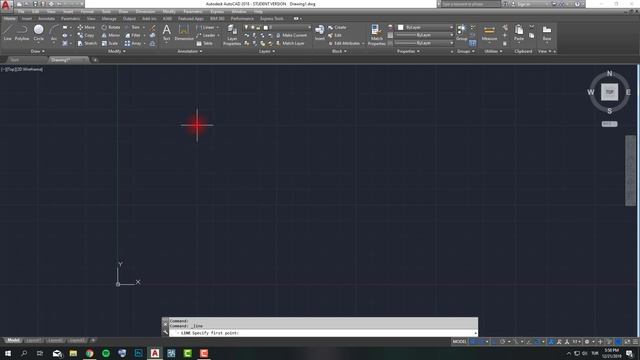Expand the Layers panel

pos(267,51)
